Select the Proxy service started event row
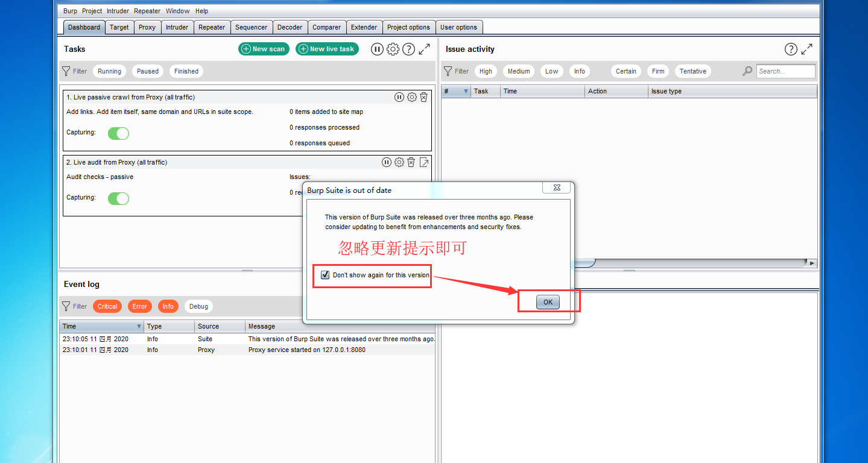Screen dimensions: 868x463 pos(247,350)
